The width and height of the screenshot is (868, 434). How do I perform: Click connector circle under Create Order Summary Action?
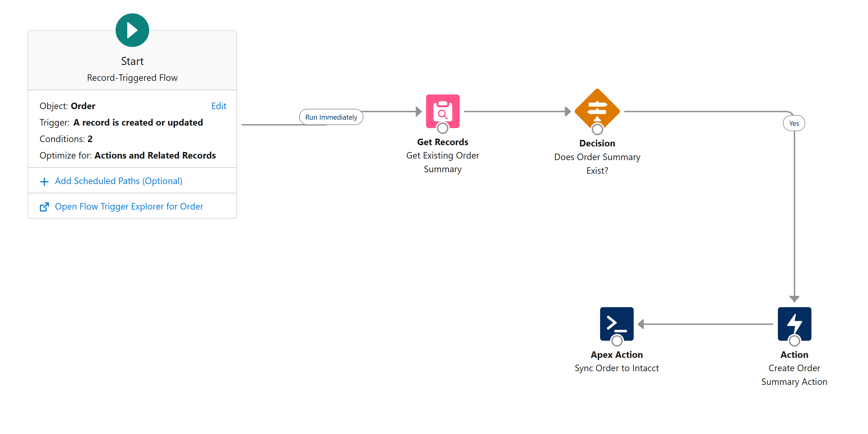tap(794, 341)
